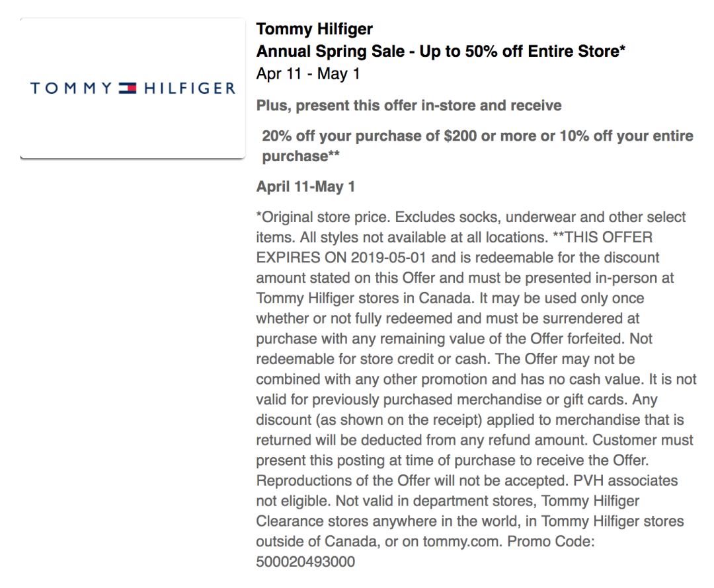Click 'Tommy Hilfiger stores in Canada' text

click(365, 298)
